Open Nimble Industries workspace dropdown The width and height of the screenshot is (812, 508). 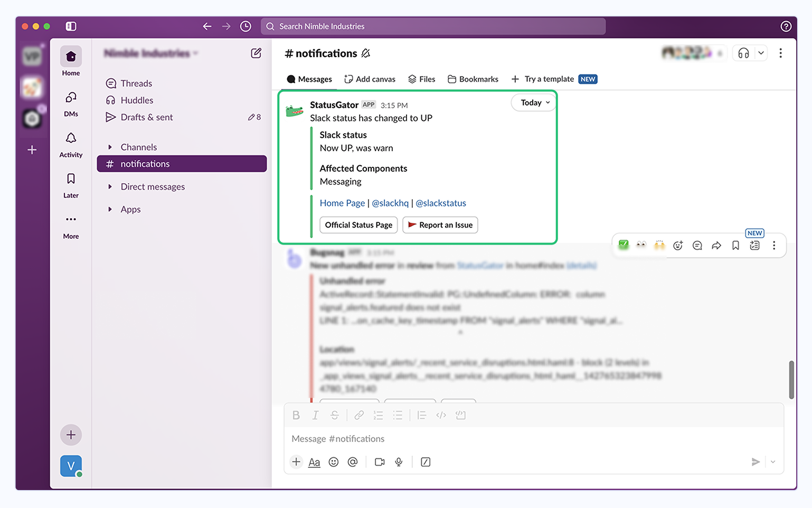coord(151,53)
